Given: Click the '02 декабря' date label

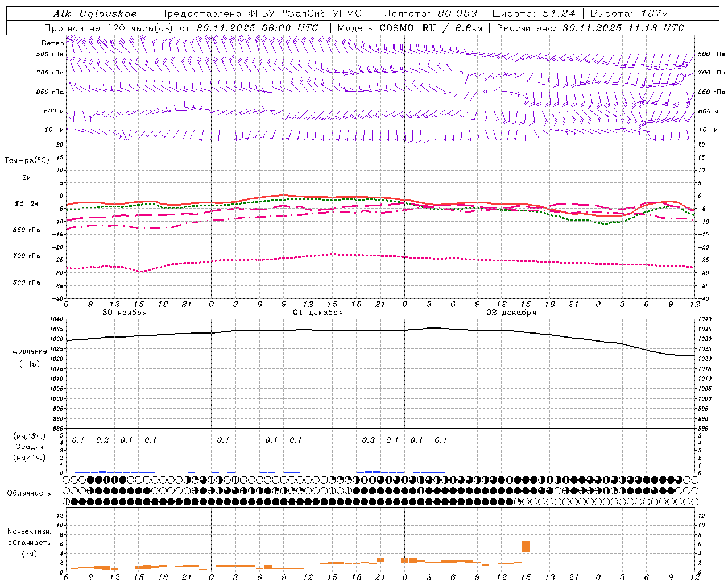Looking at the screenshot, I should pos(511,313).
